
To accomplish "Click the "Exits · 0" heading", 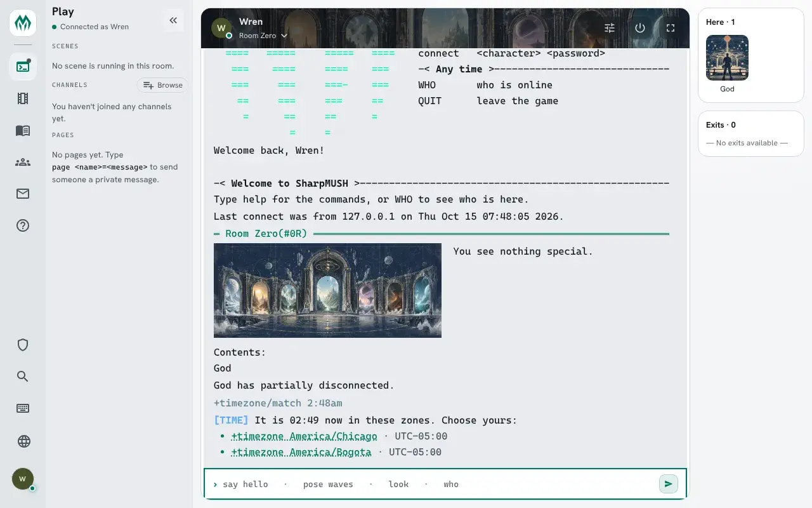I will 721,125.
